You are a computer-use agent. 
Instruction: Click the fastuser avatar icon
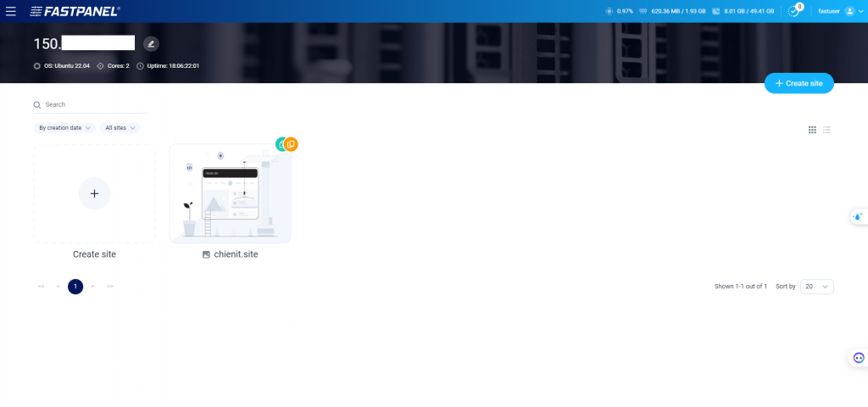pyautogui.click(x=849, y=11)
